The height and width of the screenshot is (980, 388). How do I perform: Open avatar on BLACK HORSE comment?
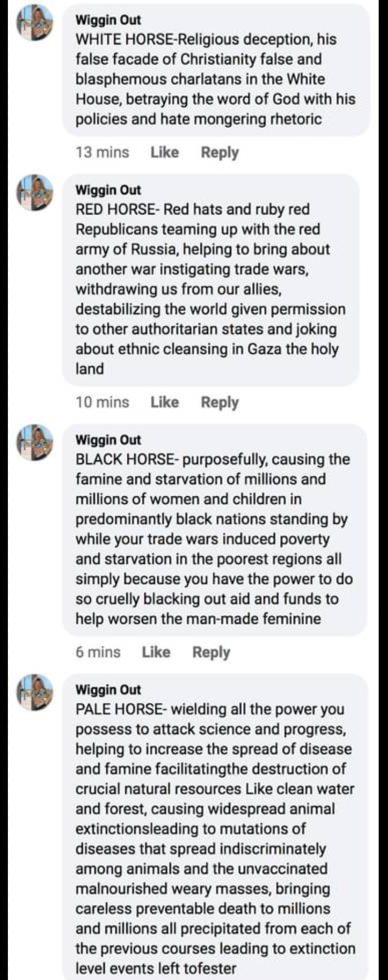(34, 442)
